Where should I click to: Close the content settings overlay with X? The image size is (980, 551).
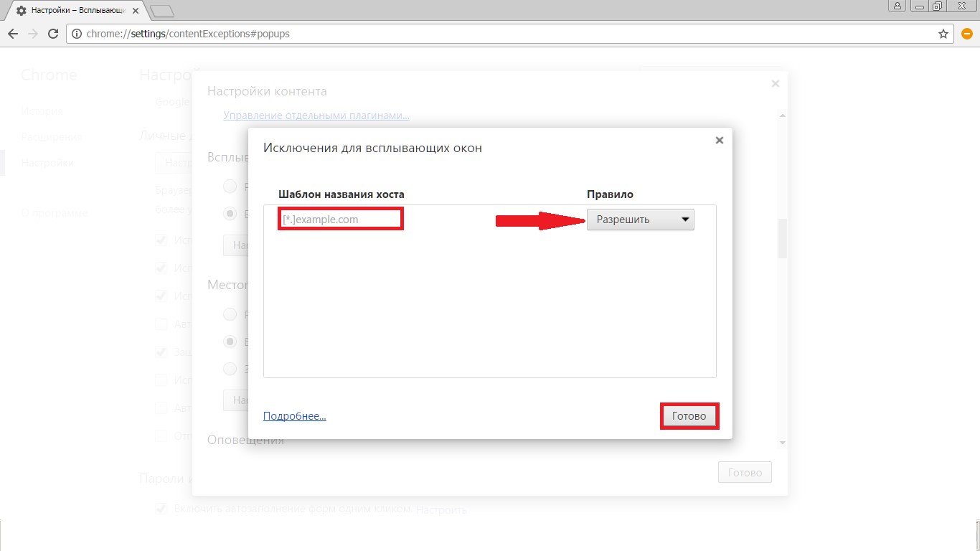775,84
